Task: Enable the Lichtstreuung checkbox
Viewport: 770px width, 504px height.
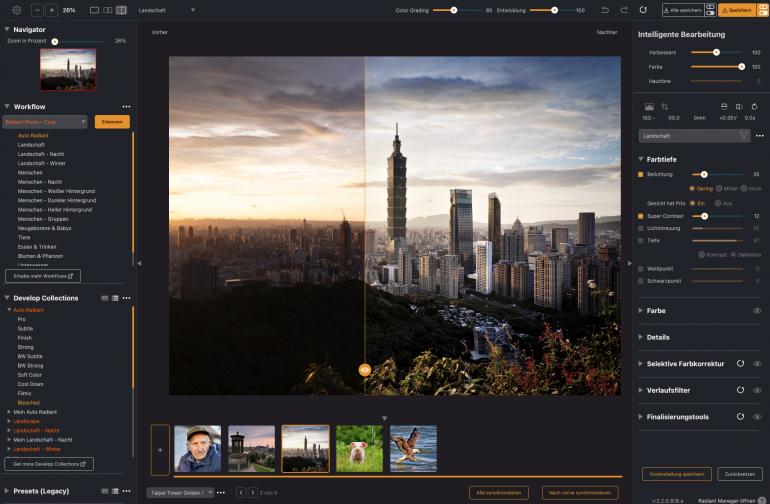Action: 641,228
